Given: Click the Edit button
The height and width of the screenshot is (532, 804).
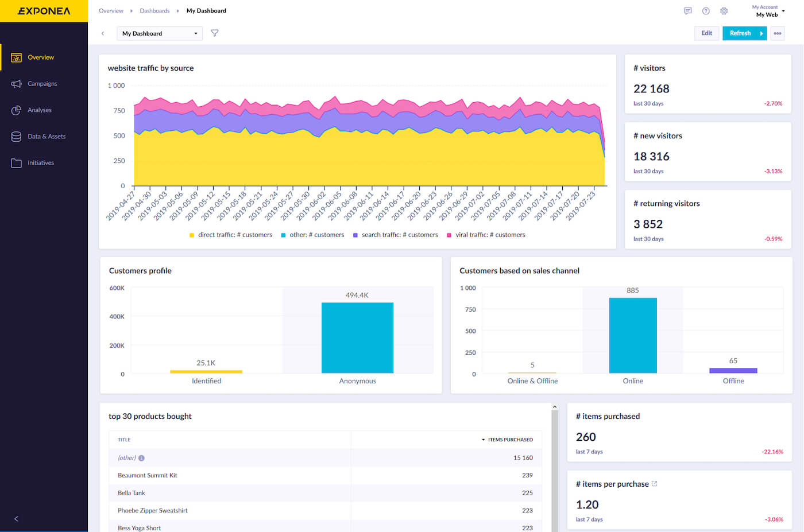Looking at the screenshot, I should click(x=706, y=33).
